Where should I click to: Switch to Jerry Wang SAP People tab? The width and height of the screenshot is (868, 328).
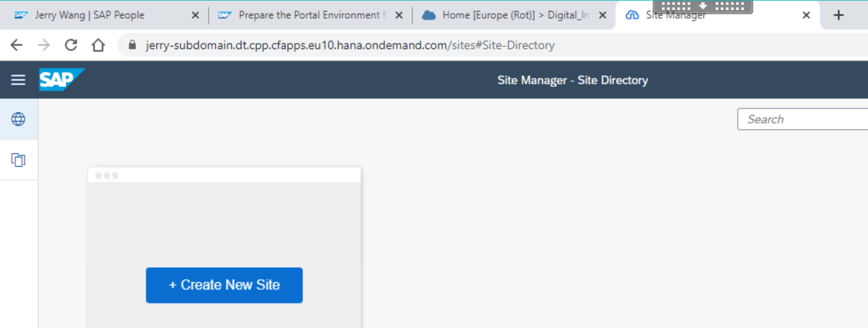tap(107, 15)
